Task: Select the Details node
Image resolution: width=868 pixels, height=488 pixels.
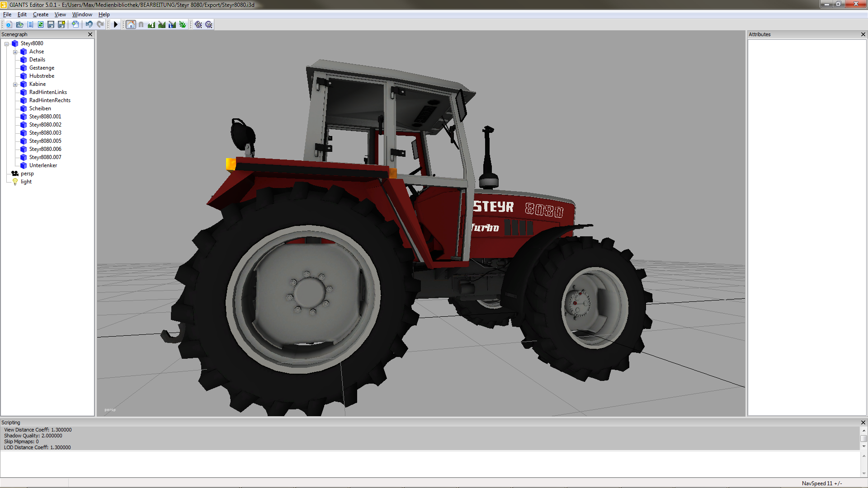Action: 37,60
